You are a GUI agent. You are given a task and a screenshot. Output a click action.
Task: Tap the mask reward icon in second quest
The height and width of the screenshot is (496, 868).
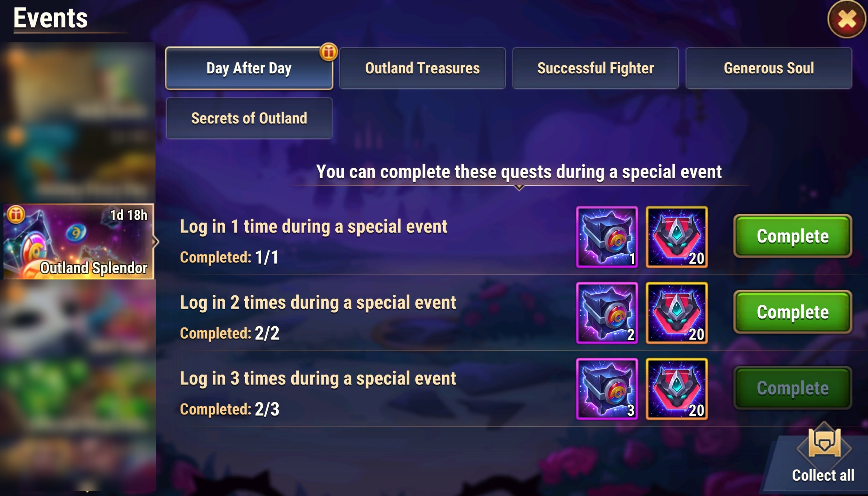(677, 313)
